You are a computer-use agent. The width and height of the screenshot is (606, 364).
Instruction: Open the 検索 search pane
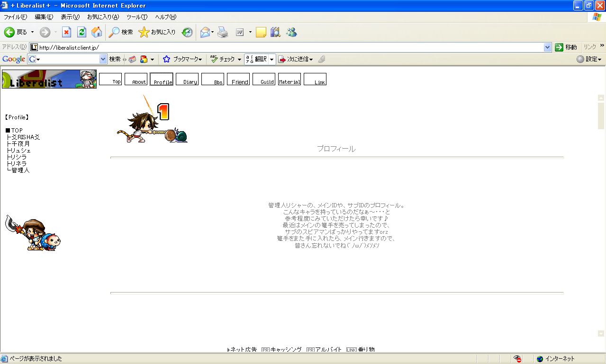pyautogui.click(x=121, y=32)
